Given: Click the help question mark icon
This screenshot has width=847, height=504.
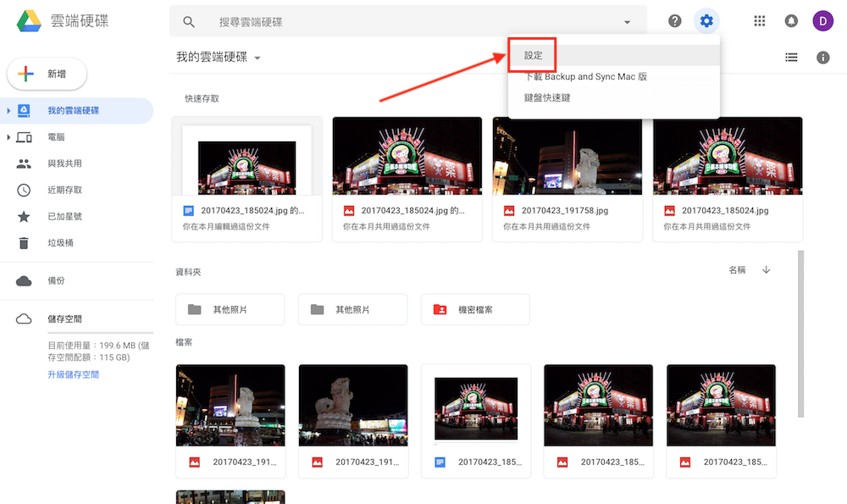Looking at the screenshot, I should [x=674, y=20].
